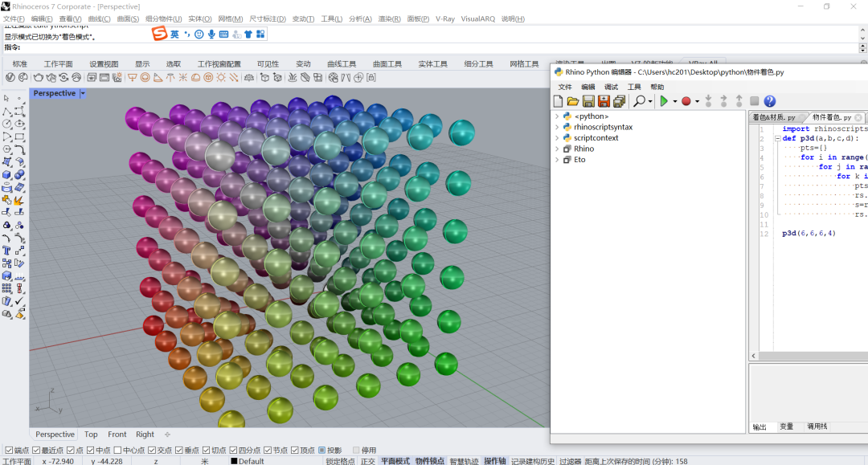Click the code editor horizontal scrollbar left arrow
Screen dimensions: 868x465
tap(754, 356)
